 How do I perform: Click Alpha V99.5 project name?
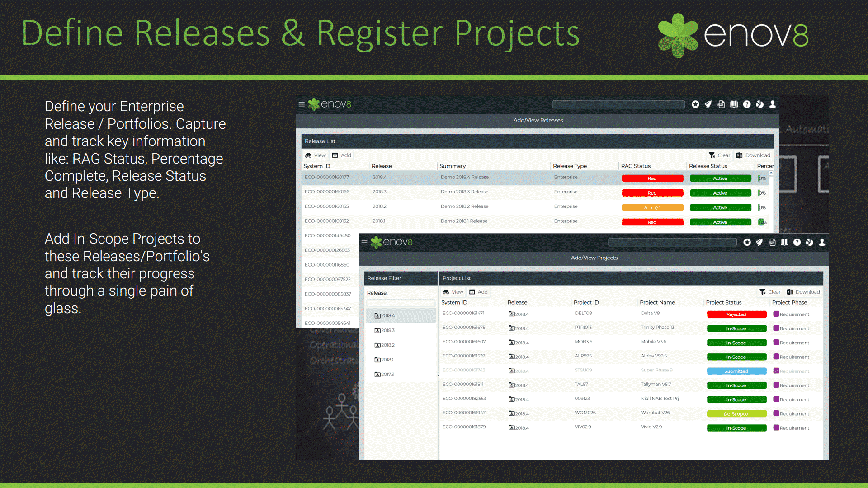click(653, 356)
